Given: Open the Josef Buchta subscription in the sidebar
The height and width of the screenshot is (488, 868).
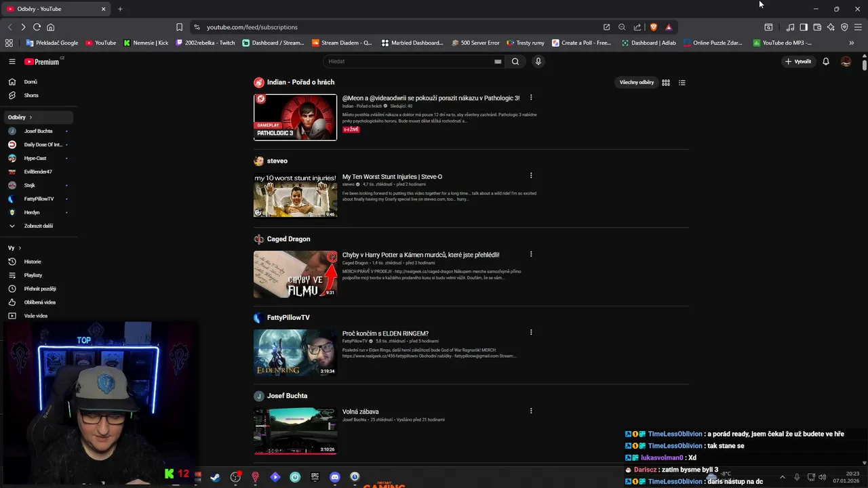Looking at the screenshot, I should (38, 131).
